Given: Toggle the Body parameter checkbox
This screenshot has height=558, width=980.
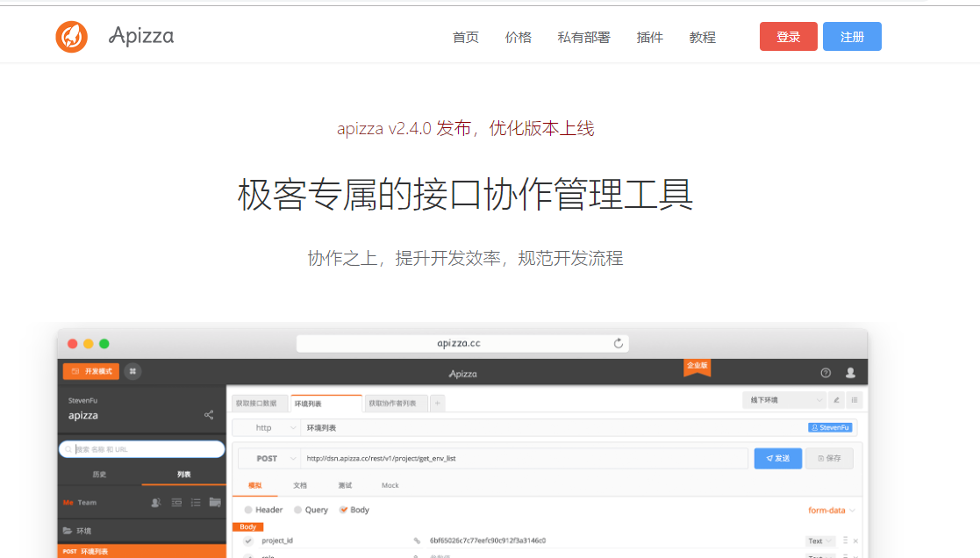Looking at the screenshot, I should point(343,510).
